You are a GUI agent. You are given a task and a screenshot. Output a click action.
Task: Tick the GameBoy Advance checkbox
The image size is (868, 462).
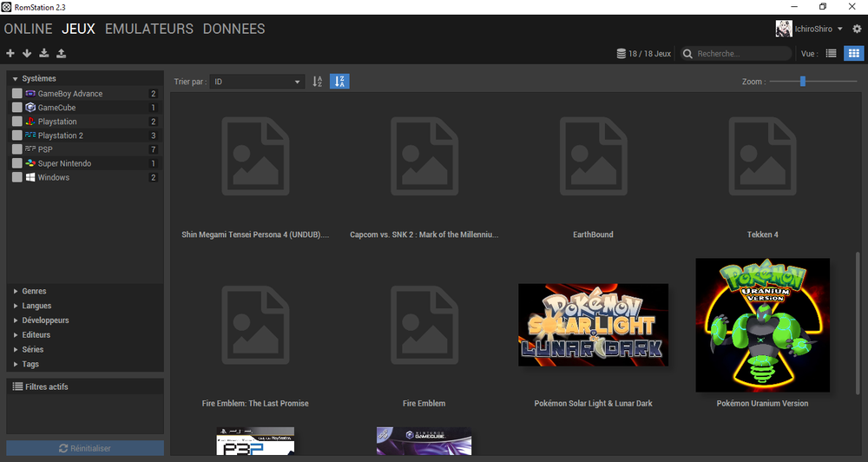pos(17,94)
